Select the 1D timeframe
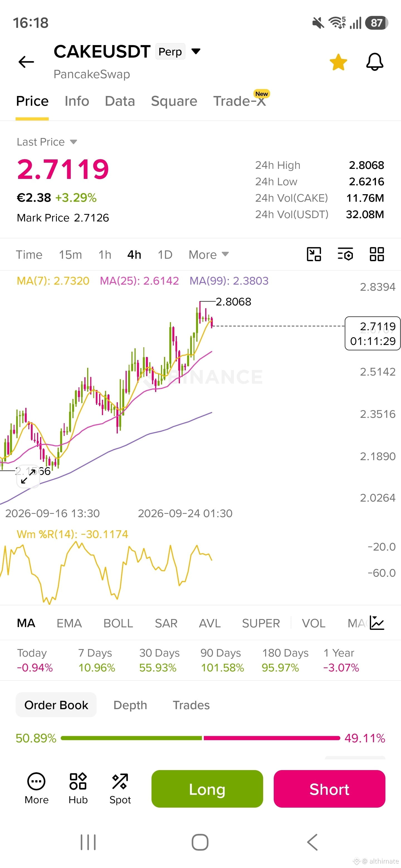Viewport: 401px width, 868px height. pyautogui.click(x=165, y=254)
